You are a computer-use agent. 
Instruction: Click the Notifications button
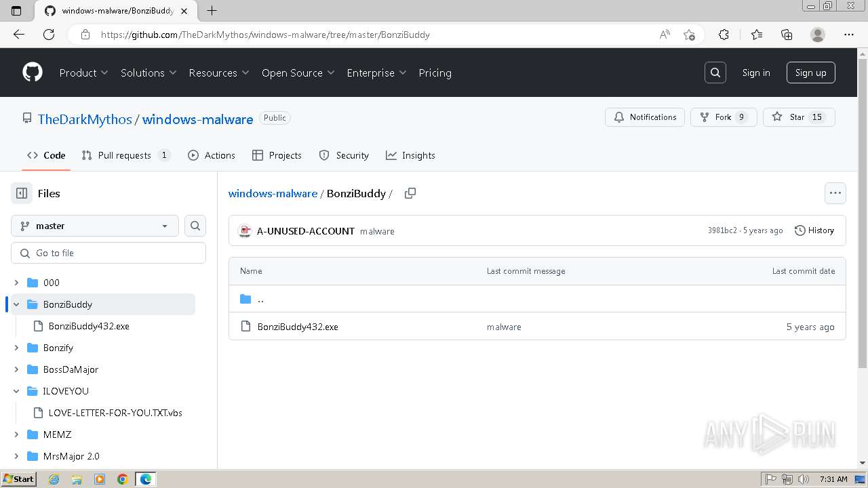[x=645, y=117]
